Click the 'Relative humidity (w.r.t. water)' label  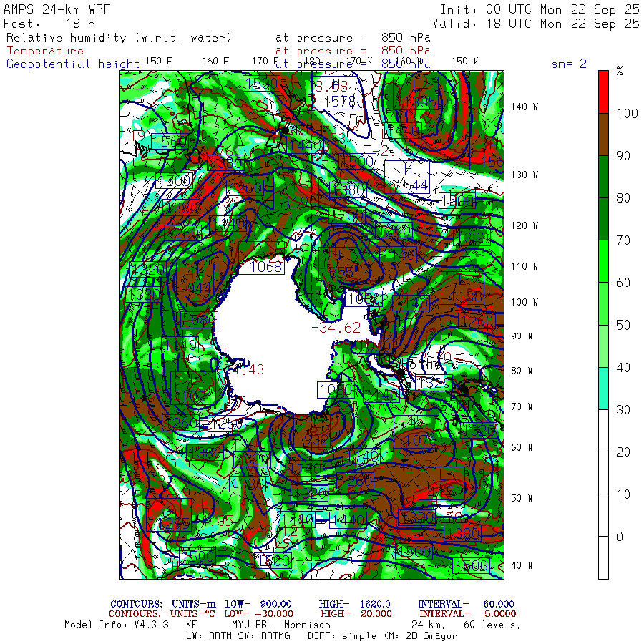119,38
